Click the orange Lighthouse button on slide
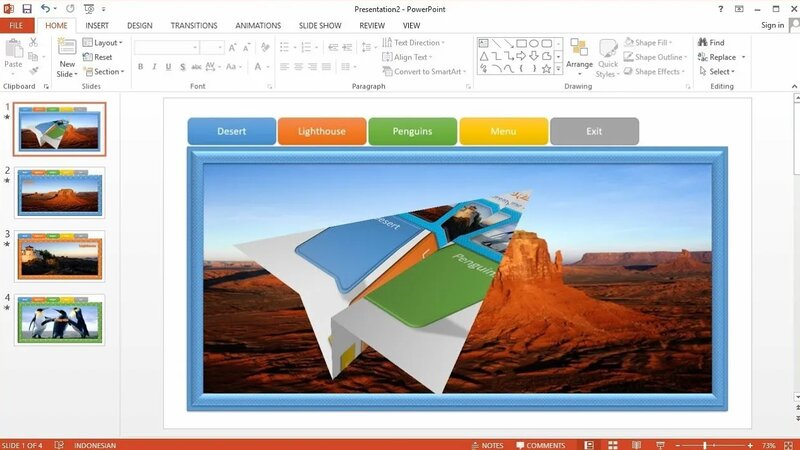The width and height of the screenshot is (800, 450). [x=322, y=131]
